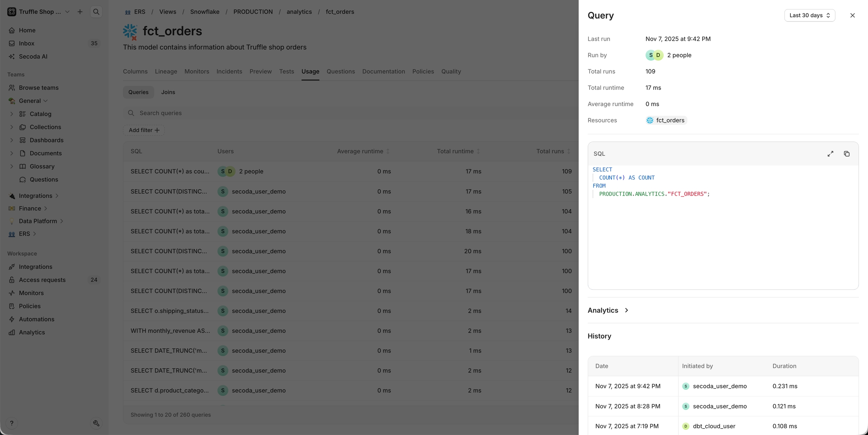Open the Last 30 days dropdown

click(x=809, y=15)
